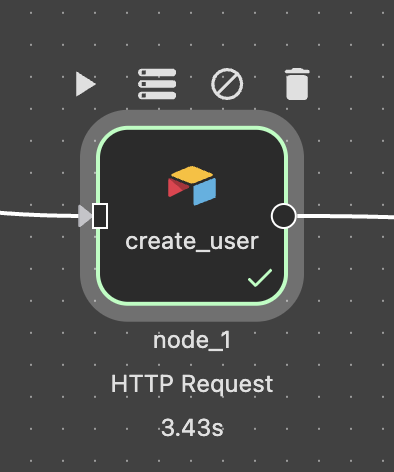The width and height of the screenshot is (394, 472).
Task: Select the node's input connector handle
Action: [100, 216]
